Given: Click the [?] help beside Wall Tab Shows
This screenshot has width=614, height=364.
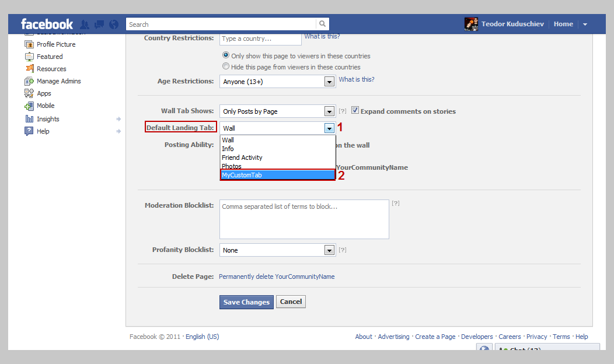Looking at the screenshot, I should pyautogui.click(x=343, y=111).
